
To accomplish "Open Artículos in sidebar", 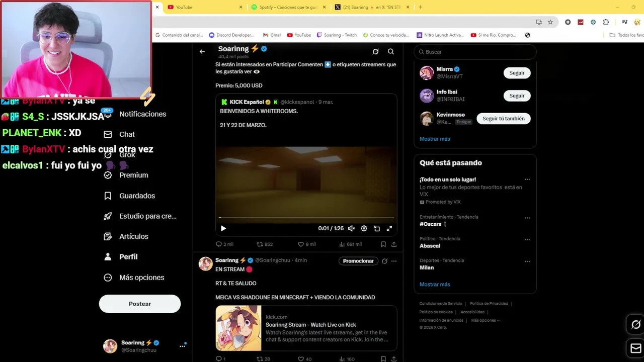I will (x=126, y=236).
